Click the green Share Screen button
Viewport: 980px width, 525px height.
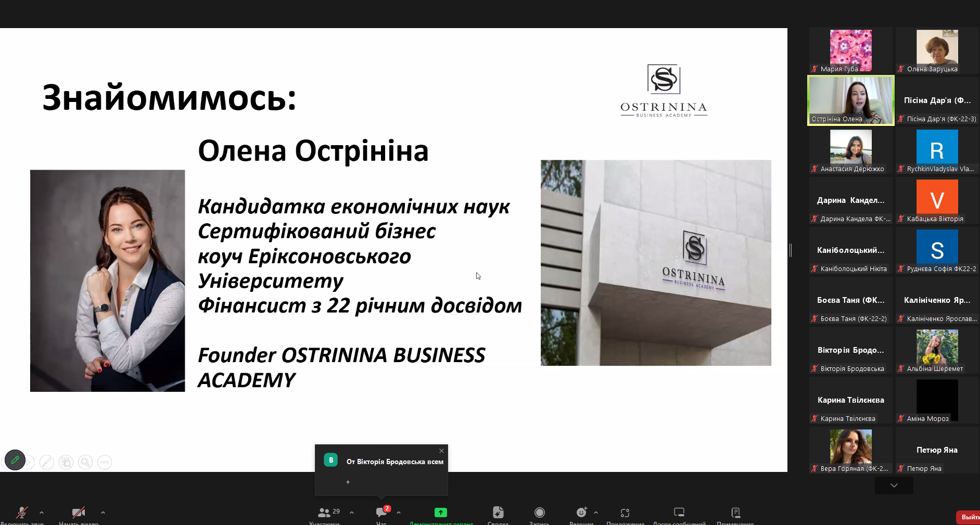[441, 513]
